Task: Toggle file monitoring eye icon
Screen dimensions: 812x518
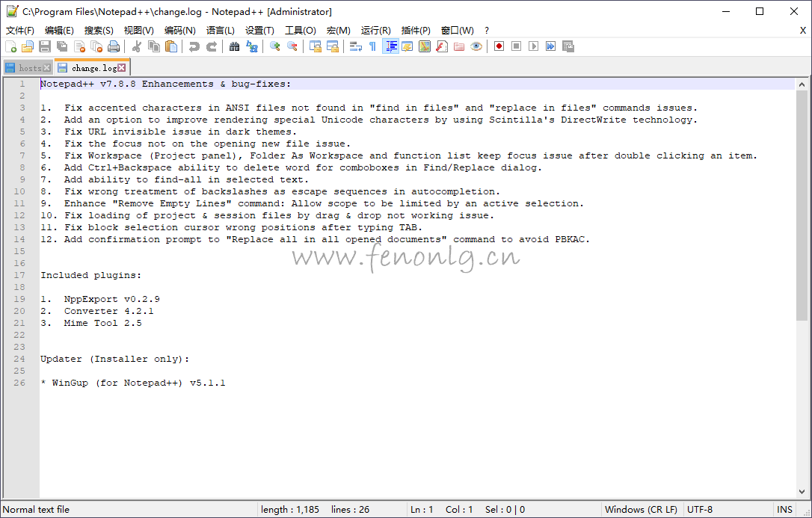Action: coord(476,46)
